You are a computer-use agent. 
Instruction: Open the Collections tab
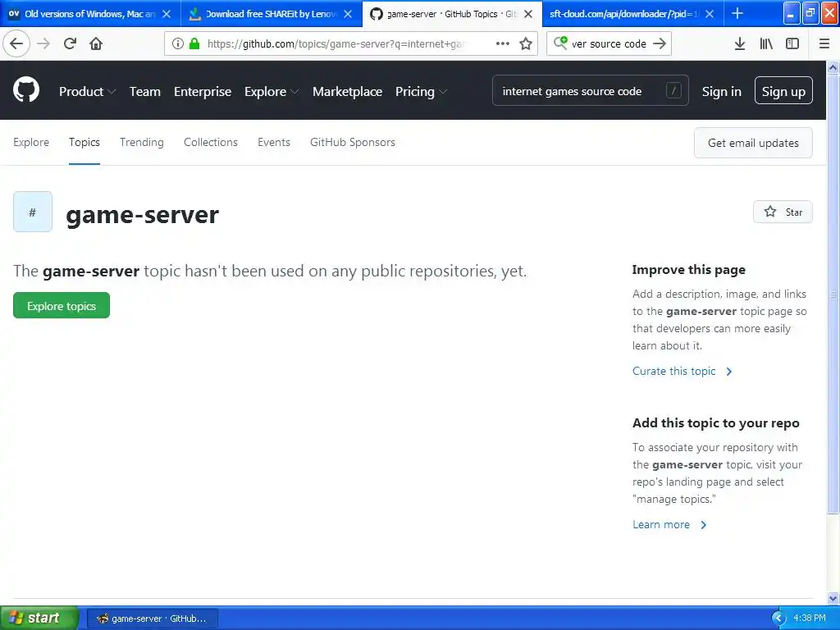tap(211, 142)
